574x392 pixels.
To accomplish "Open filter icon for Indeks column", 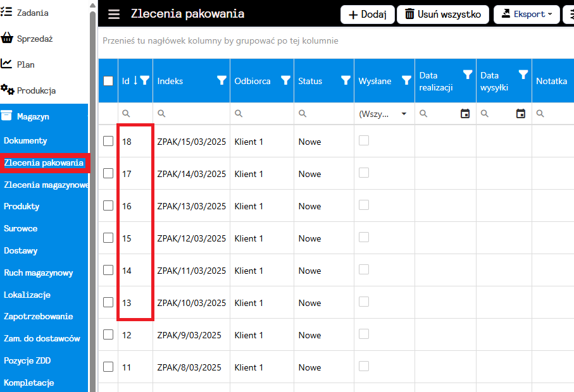I will pos(221,80).
